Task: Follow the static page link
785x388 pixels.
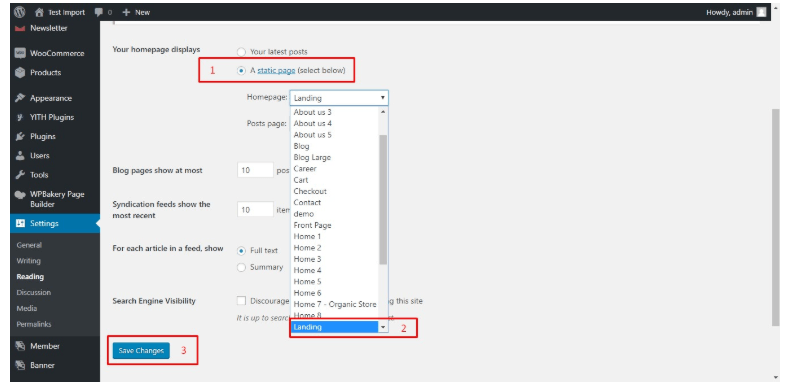Action: click(x=276, y=71)
